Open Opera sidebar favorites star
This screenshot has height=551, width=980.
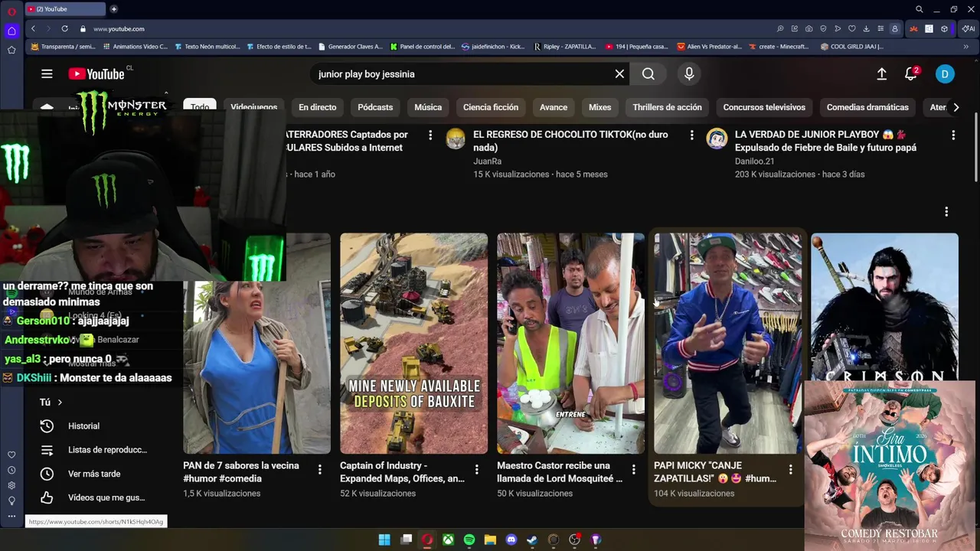click(11, 50)
